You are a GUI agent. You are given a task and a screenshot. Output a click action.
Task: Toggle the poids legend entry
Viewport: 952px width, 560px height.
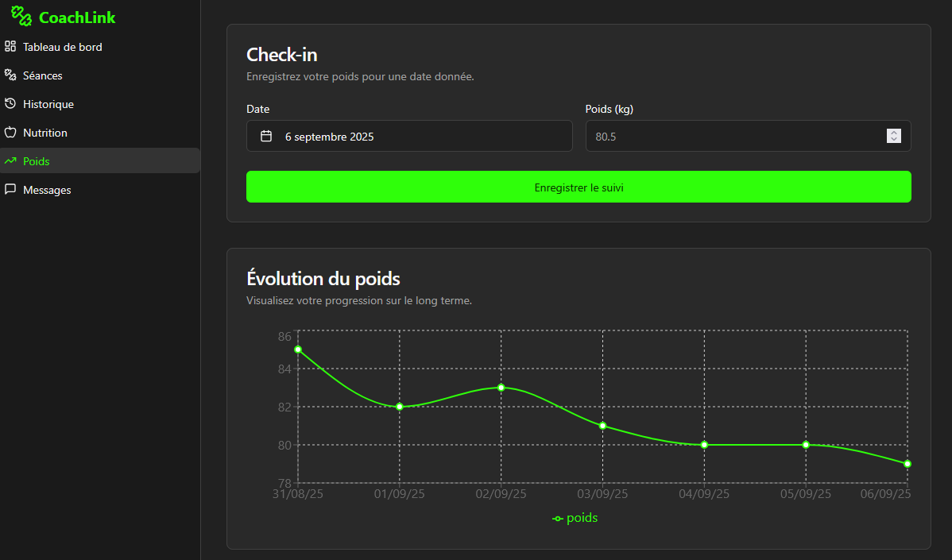coord(575,518)
